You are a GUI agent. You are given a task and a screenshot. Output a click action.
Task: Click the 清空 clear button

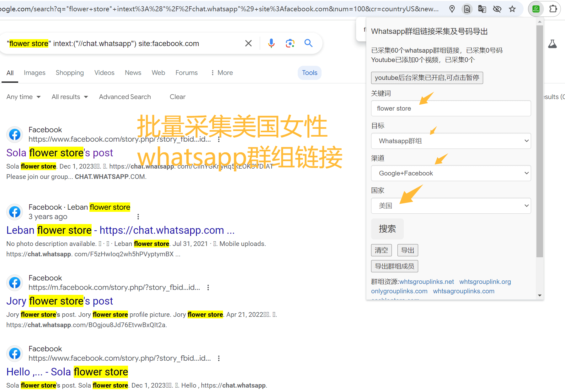click(x=381, y=250)
